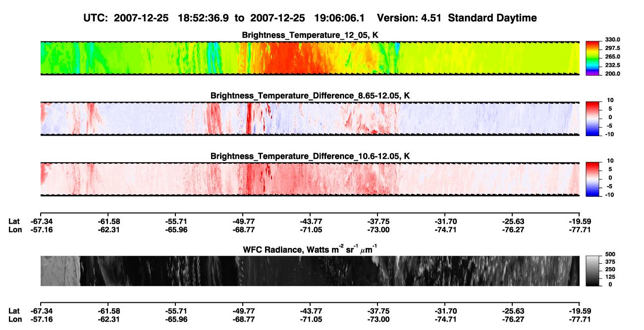Click the grayscale colorbar for WFC Radiance
The height and width of the screenshot is (330, 644).
tap(593, 271)
